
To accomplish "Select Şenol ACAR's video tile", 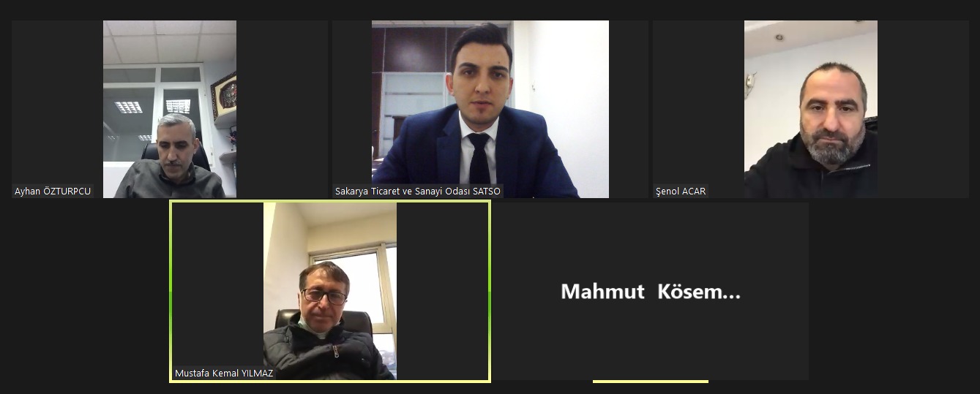I will [x=811, y=109].
